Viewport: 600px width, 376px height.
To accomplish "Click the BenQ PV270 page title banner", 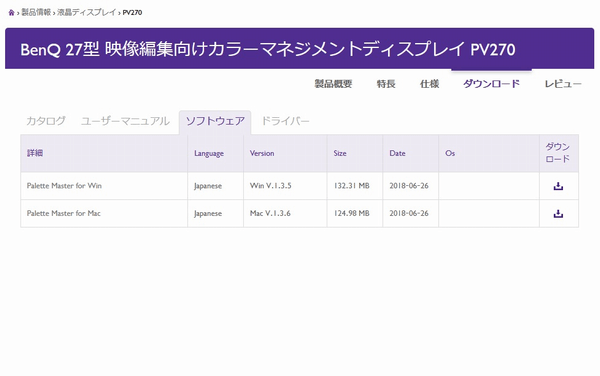I will [300, 49].
